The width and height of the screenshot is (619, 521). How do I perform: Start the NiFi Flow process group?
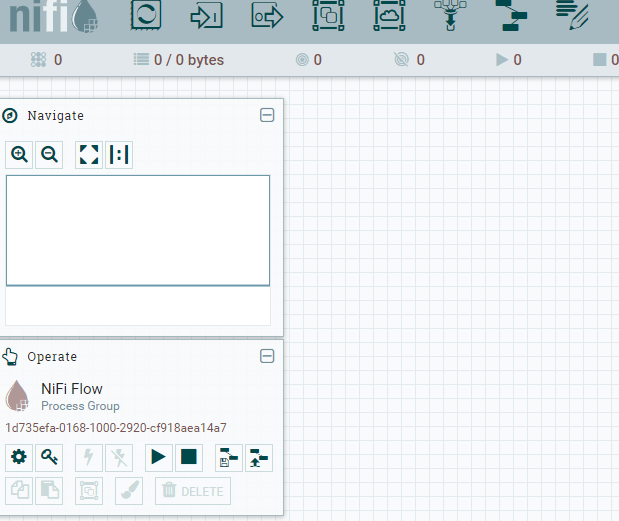[x=158, y=458]
